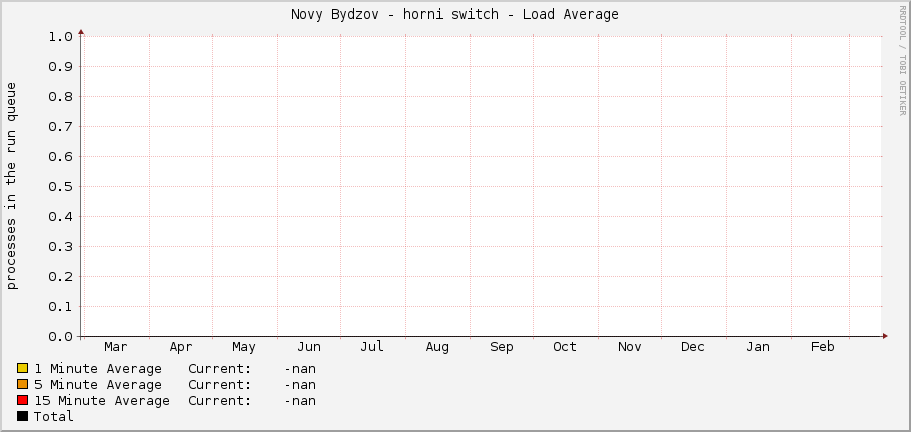The height and width of the screenshot is (432, 911).
Task: Click the '15 Minute Average' legend label
Action: (x=102, y=401)
